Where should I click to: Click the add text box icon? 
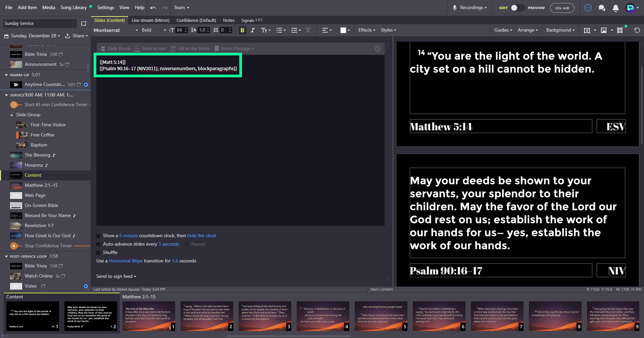point(587,30)
